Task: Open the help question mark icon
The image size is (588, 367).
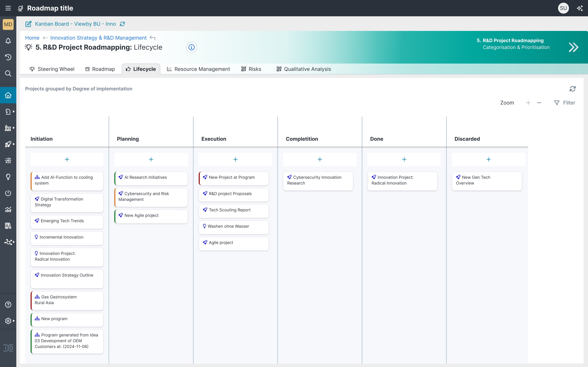Action: click(8, 304)
